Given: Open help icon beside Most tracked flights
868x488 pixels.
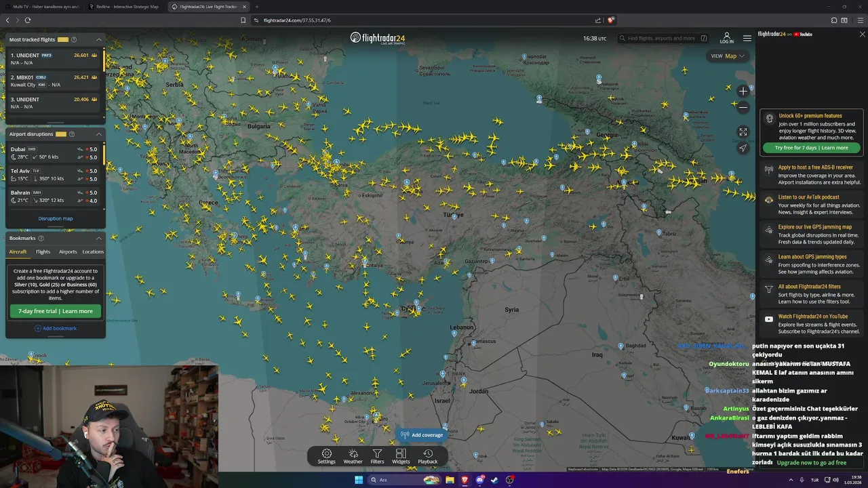Looking at the screenshot, I should tap(74, 39).
